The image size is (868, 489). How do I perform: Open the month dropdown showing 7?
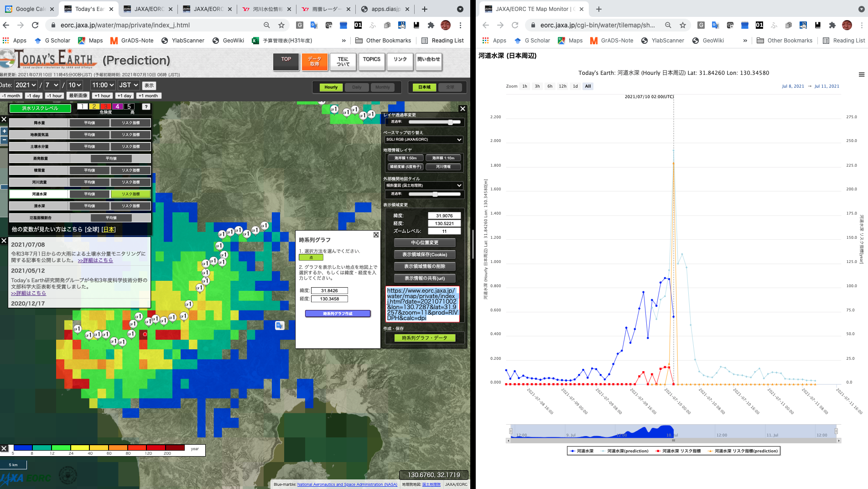pyautogui.click(x=52, y=85)
